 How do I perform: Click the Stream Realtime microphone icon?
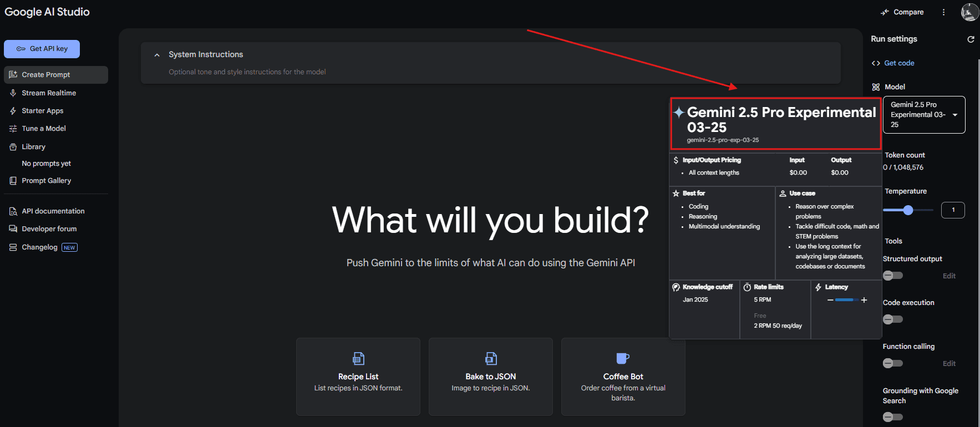tap(13, 93)
